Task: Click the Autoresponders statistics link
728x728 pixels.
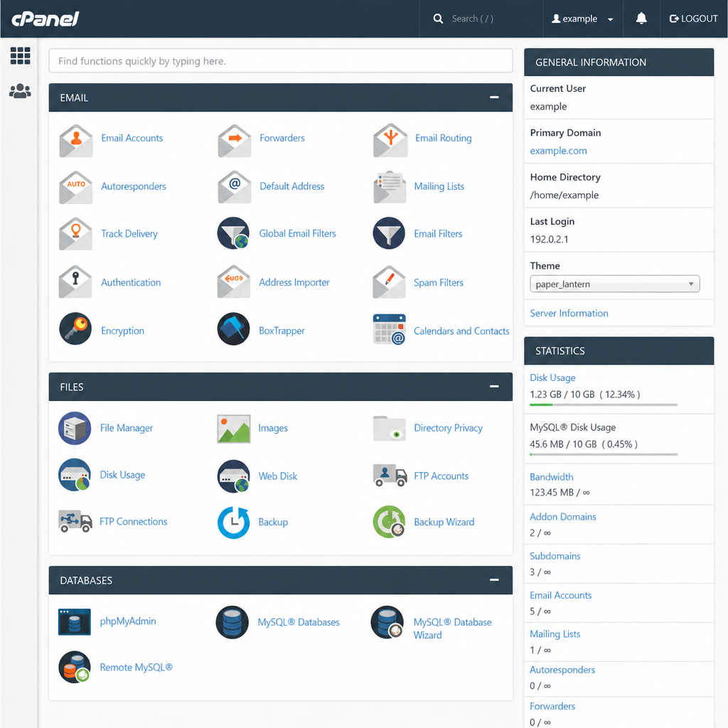Action: pyautogui.click(x=562, y=670)
